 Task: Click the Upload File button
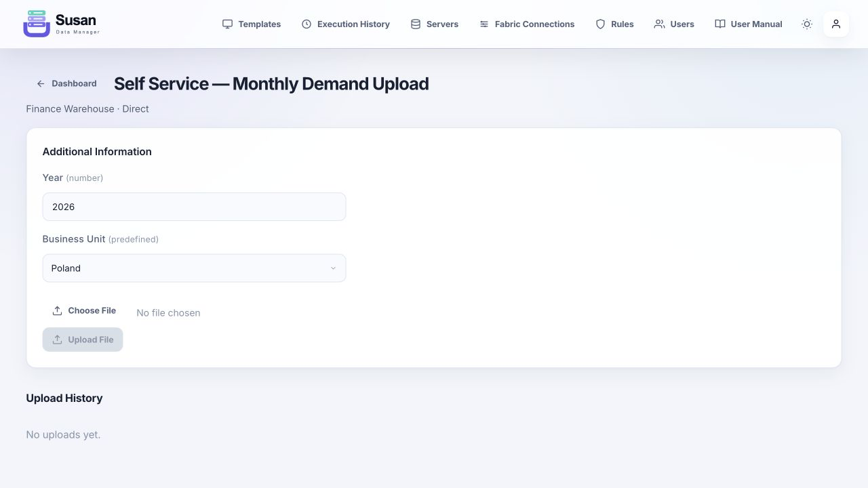pos(83,340)
